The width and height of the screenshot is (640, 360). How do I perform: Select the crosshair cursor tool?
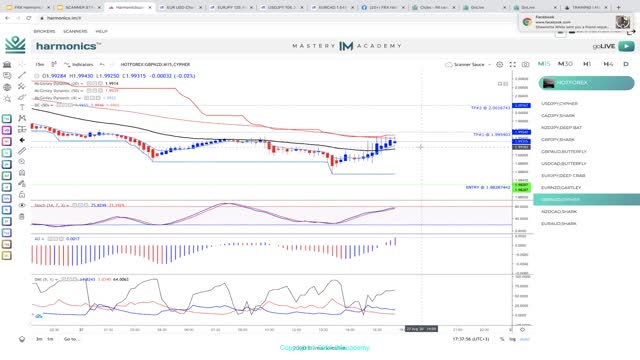(22, 64)
